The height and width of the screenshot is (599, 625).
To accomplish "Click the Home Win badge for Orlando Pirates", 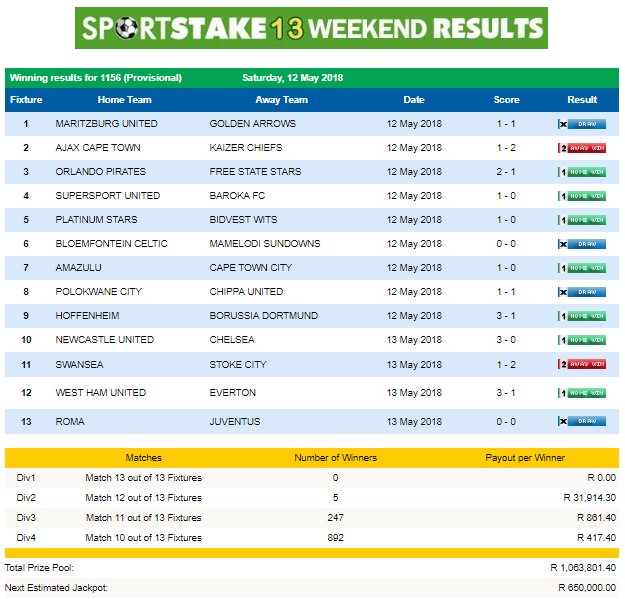I will point(582,172).
